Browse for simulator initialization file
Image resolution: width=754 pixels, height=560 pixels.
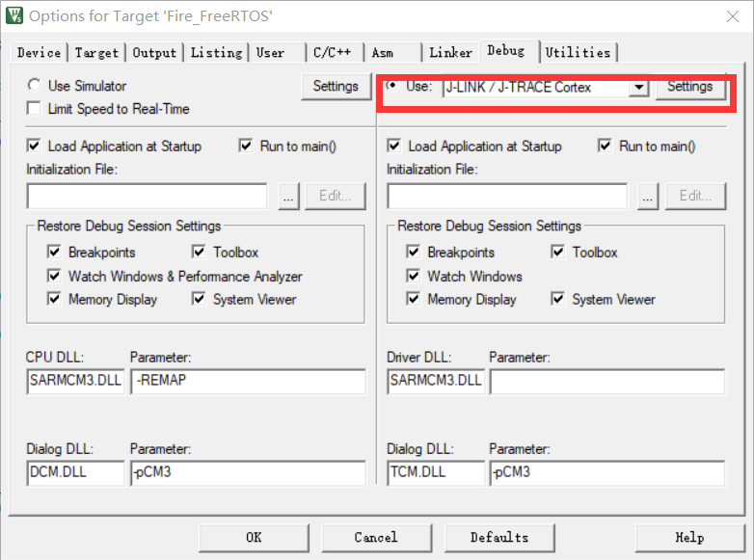tap(288, 196)
